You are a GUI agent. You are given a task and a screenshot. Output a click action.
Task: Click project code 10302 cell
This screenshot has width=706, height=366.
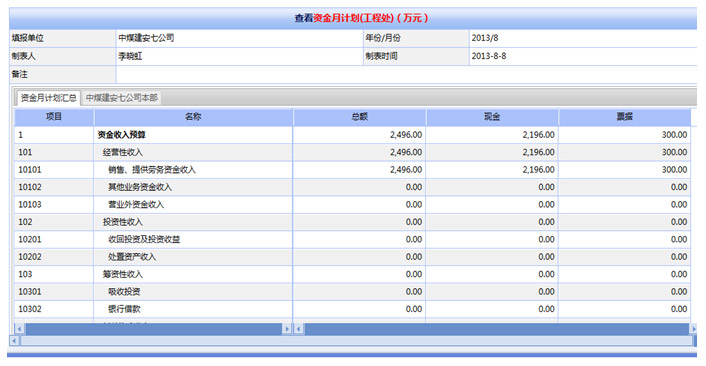(x=54, y=309)
